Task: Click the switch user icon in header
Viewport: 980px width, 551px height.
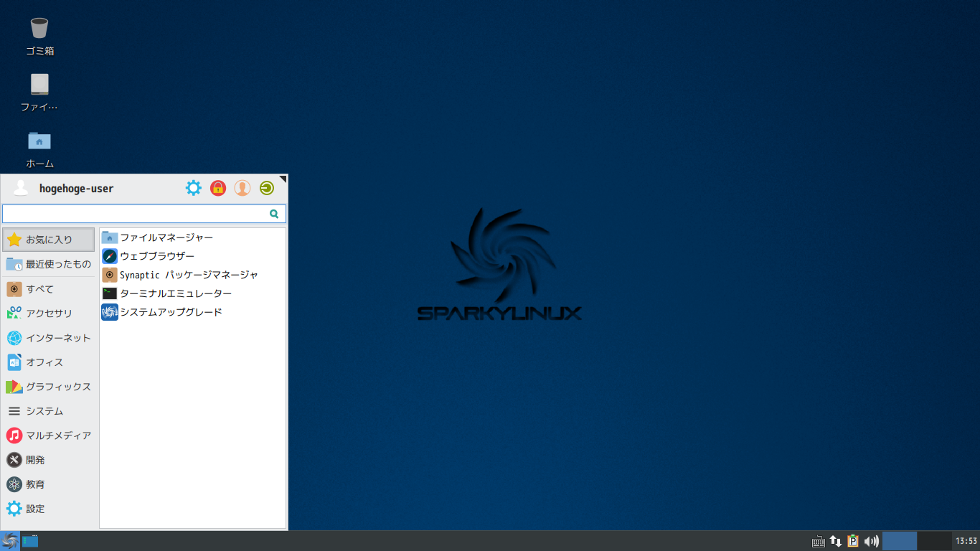Action: click(242, 188)
